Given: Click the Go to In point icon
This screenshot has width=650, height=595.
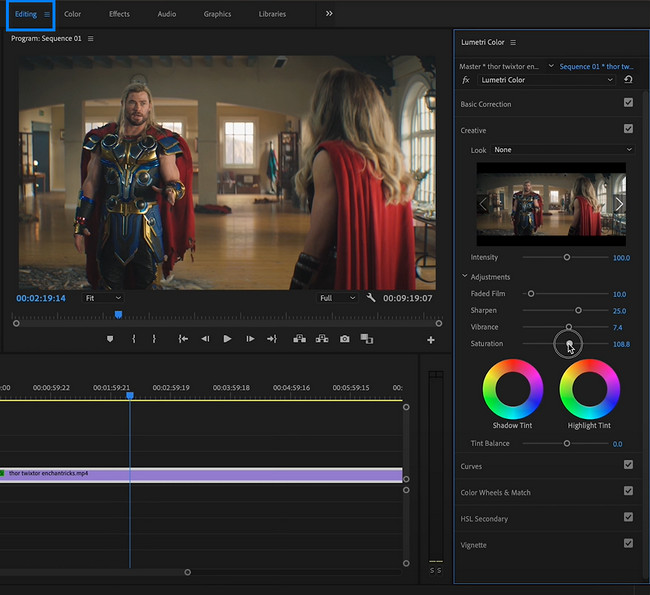Looking at the screenshot, I should [183, 339].
